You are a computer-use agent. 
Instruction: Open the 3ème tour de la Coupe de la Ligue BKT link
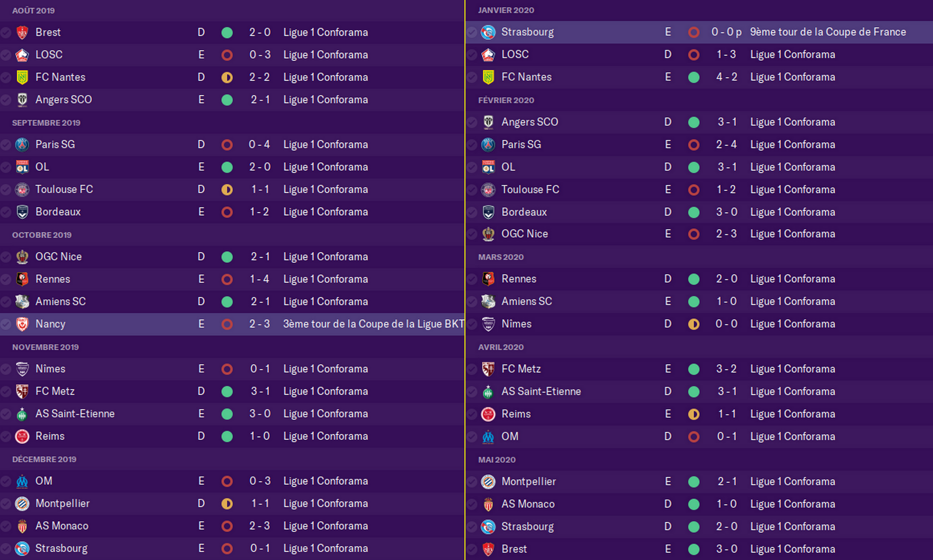pyautogui.click(x=373, y=324)
